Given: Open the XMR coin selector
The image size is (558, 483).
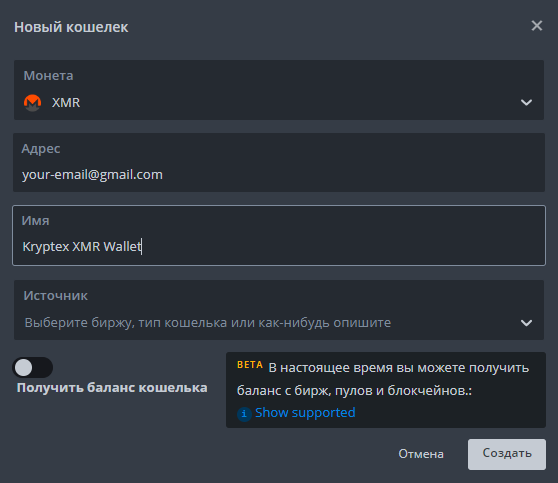Looking at the screenshot, I should point(279,90).
